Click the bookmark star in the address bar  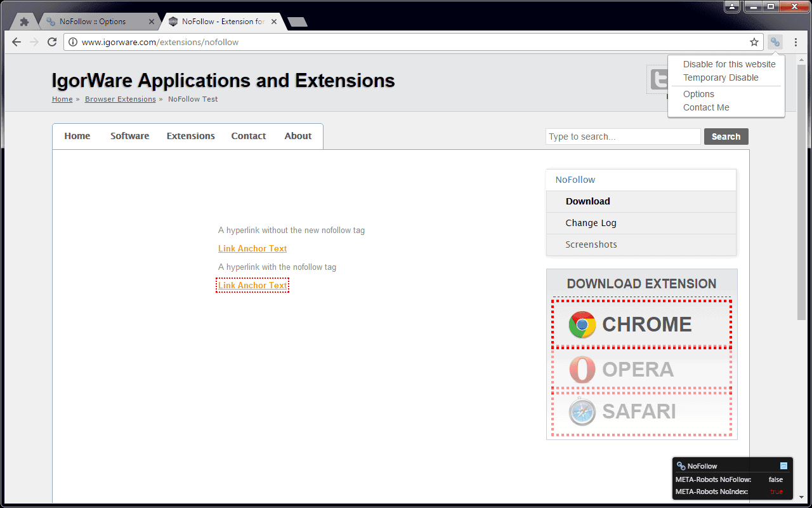pyautogui.click(x=754, y=41)
